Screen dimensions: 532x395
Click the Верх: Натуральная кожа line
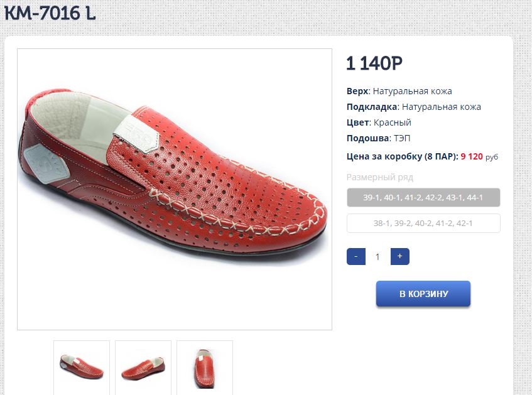[x=399, y=91]
